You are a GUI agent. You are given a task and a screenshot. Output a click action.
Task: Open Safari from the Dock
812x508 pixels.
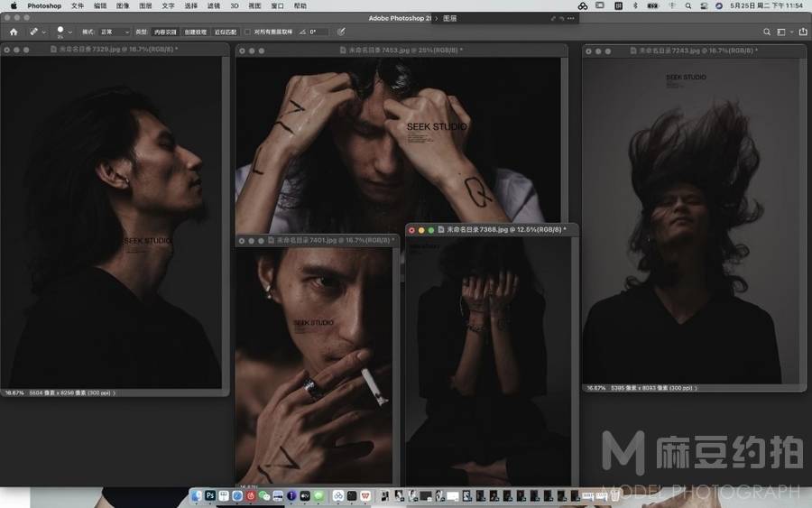(237, 496)
